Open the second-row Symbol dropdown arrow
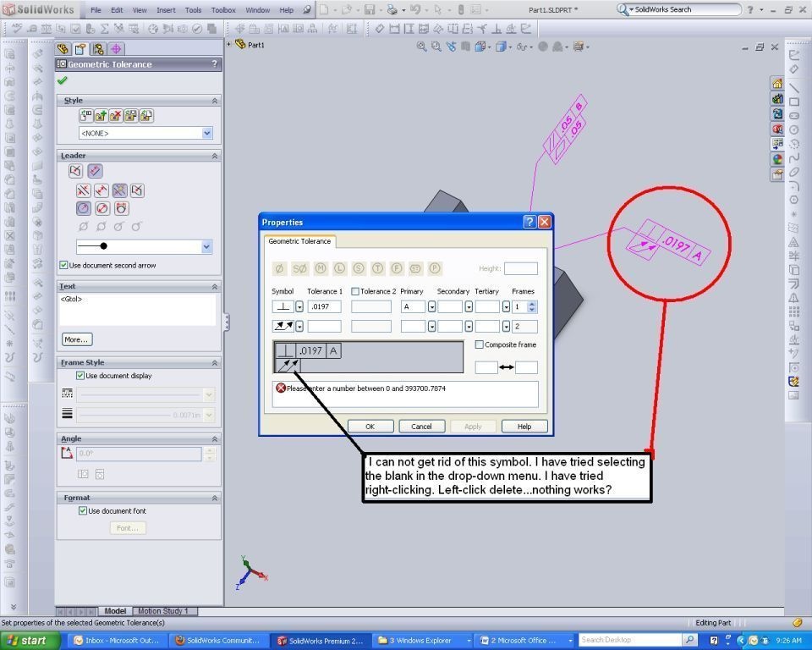This screenshot has width=812, height=650. click(299, 326)
